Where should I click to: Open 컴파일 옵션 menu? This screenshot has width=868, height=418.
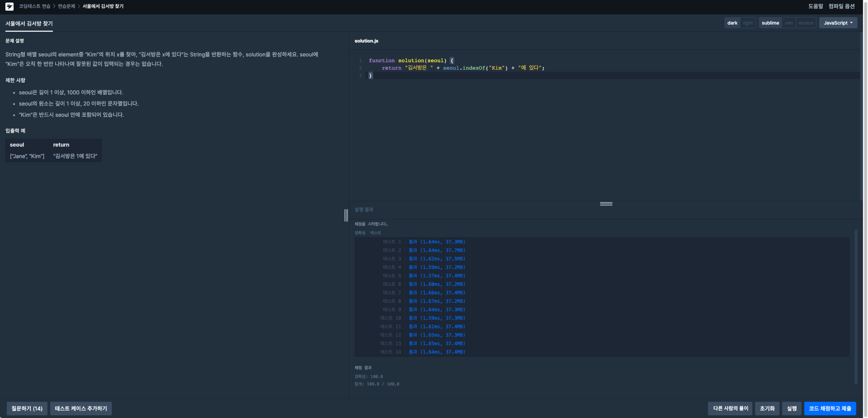coord(841,6)
